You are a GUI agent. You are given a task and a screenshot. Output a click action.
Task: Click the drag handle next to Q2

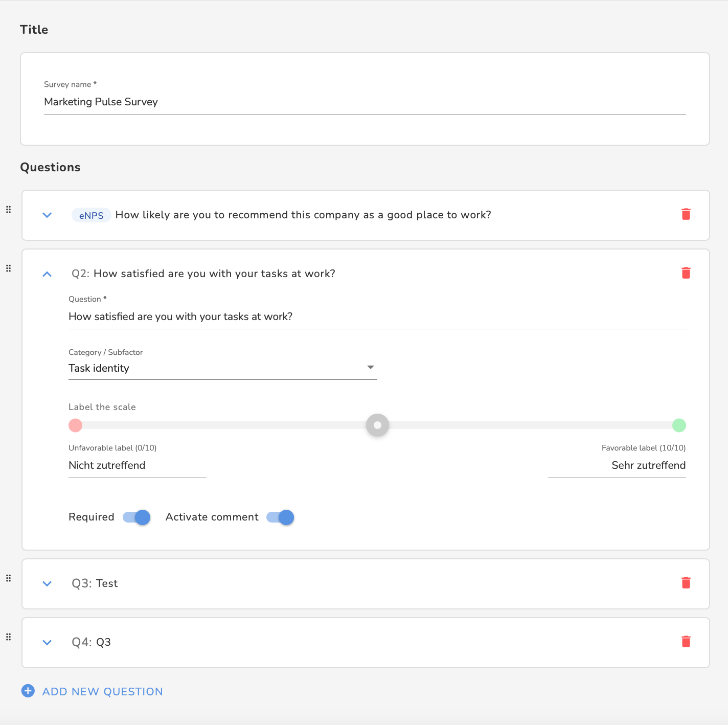[x=8, y=268]
